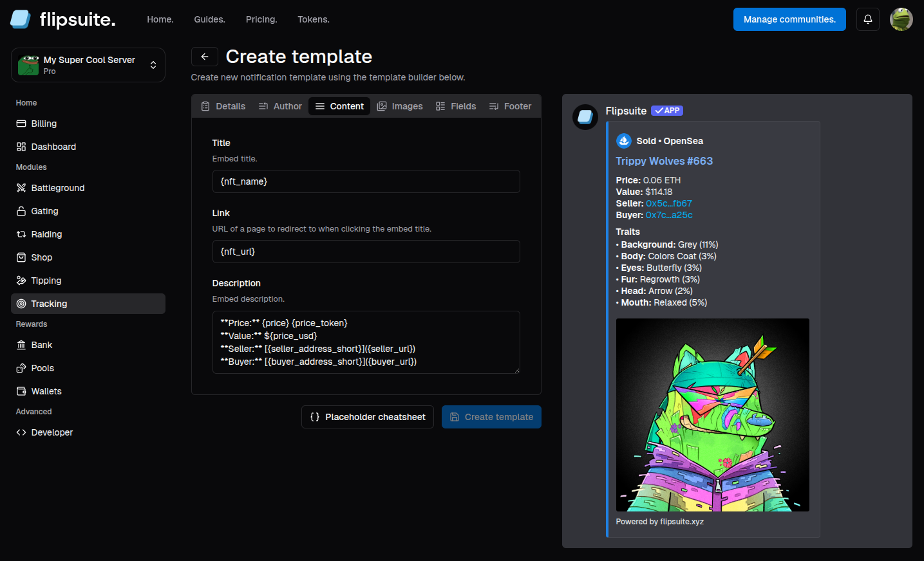This screenshot has height=561, width=924.
Task: Open the Gating module
Action: (x=88, y=211)
